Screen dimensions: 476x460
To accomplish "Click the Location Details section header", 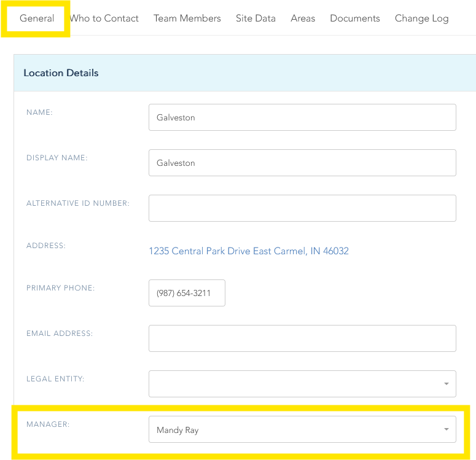I will [61, 73].
